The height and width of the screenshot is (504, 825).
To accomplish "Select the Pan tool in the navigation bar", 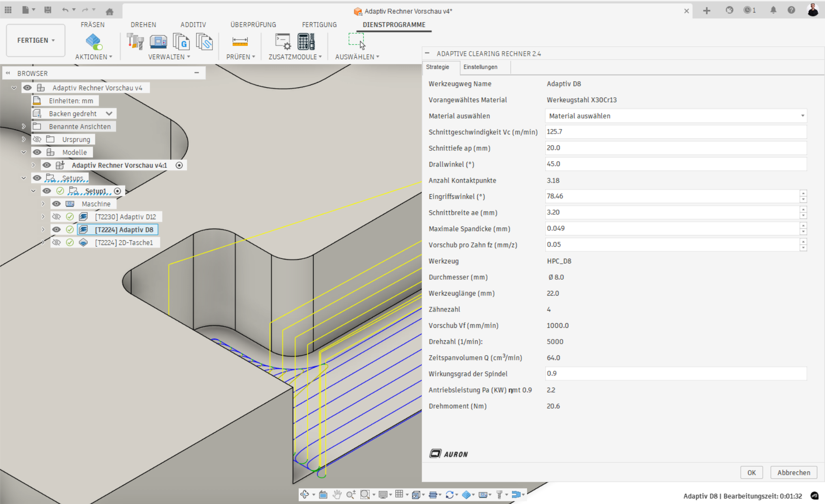I will point(337,495).
